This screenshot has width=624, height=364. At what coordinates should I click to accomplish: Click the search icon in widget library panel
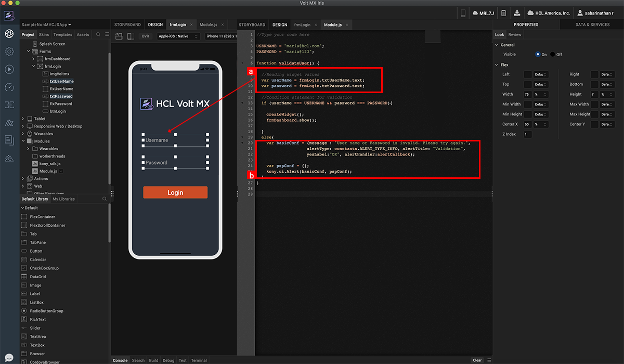(105, 199)
